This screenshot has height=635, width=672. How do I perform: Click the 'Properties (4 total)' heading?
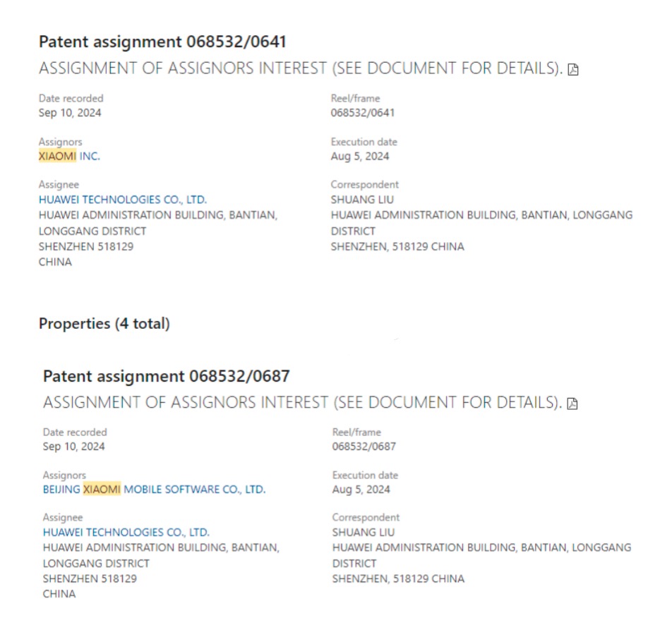point(104,324)
